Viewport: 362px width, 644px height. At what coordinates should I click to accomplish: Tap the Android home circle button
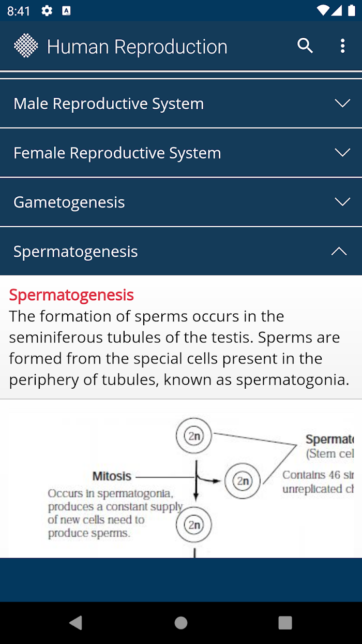pos(181,623)
